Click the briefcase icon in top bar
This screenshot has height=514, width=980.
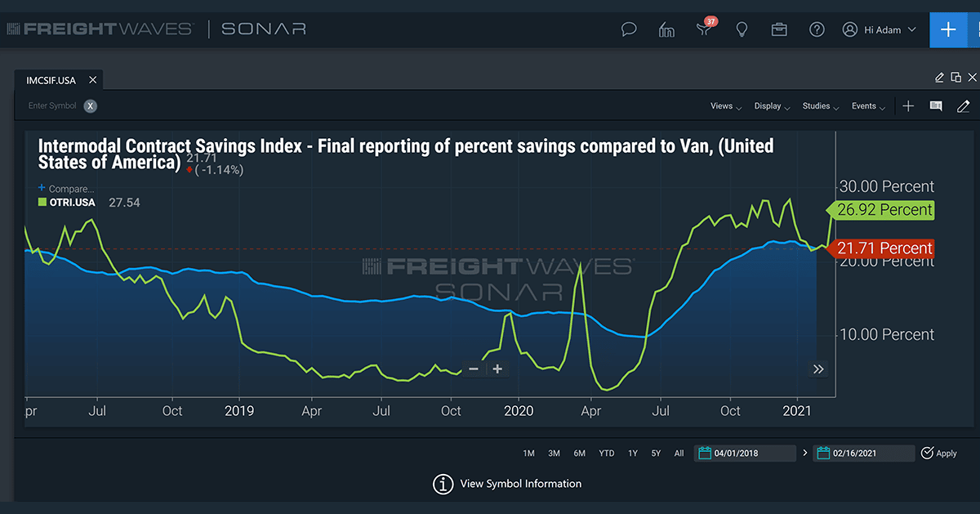coord(778,29)
